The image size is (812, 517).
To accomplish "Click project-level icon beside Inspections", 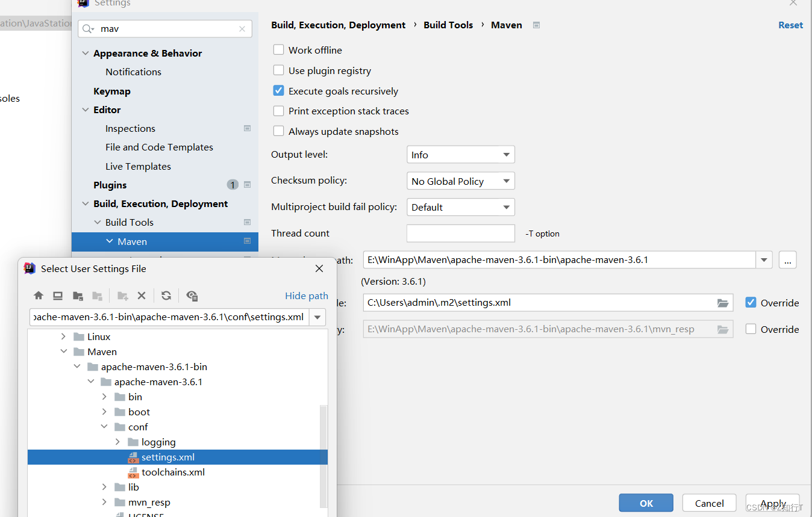I will pos(247,128).
